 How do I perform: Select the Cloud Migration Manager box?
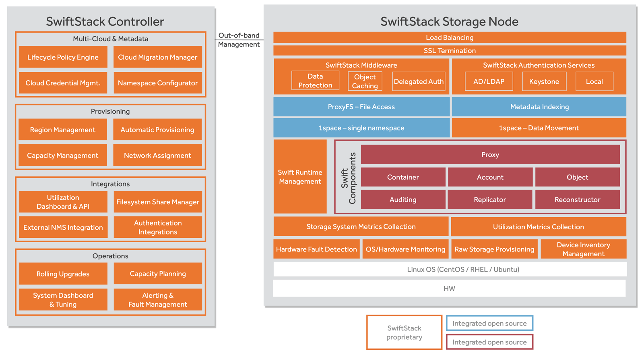tap(158, 57)
